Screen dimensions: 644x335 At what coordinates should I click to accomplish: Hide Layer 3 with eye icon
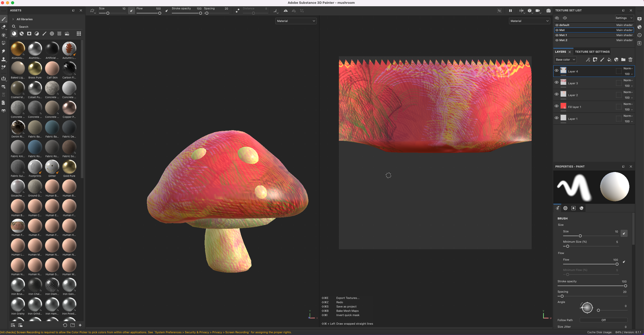556,83
